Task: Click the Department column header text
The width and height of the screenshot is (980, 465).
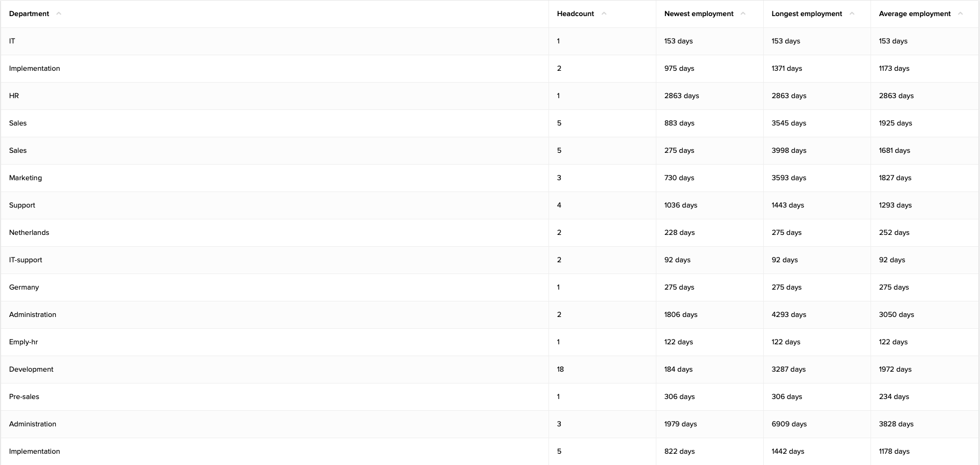Action: (29, 14)
